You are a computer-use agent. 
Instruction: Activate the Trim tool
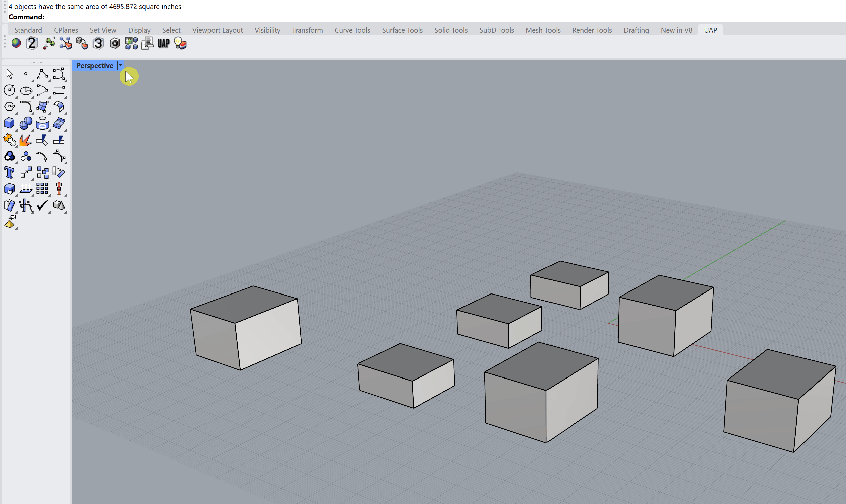pyautogui.click(x=42, y=140)
